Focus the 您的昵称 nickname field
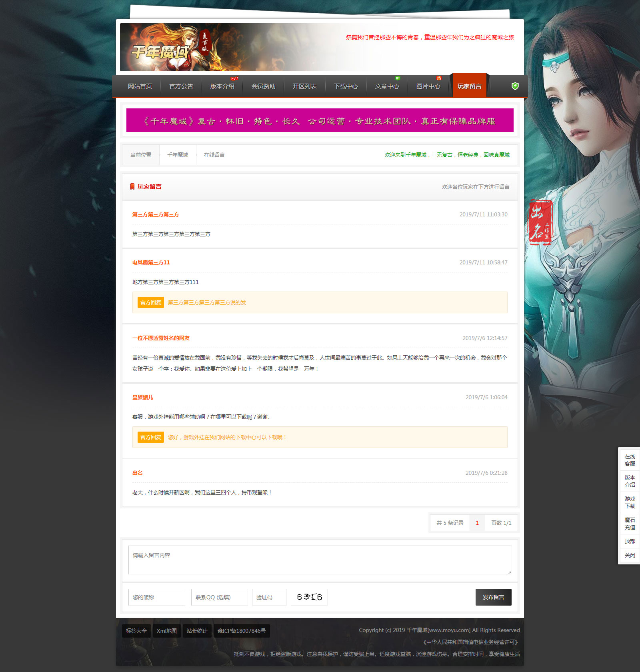Viewport: 640px width, 672px height. [x=157, y=597]
